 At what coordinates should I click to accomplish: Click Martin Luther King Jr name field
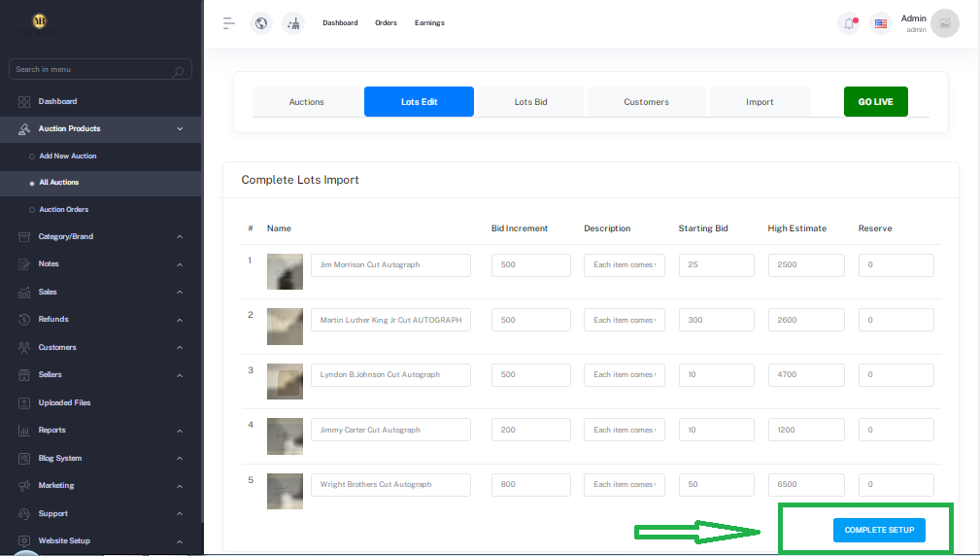[390, 320]
